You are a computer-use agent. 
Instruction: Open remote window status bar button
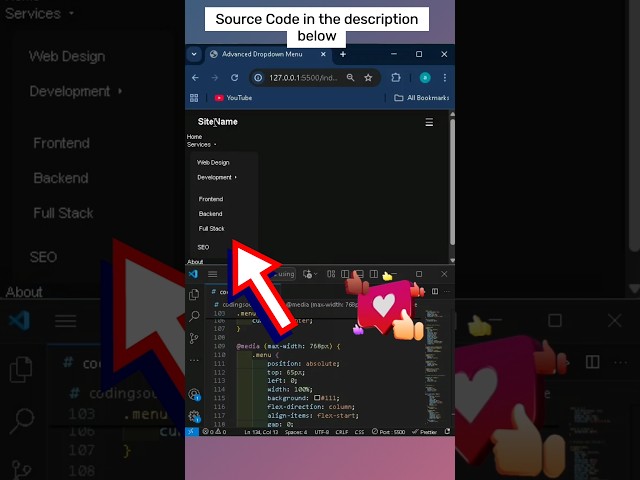coord(192,431)
